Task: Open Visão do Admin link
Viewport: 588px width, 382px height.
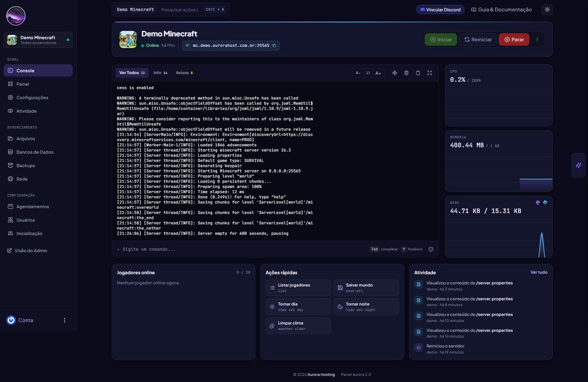Action: coord(27,251)
